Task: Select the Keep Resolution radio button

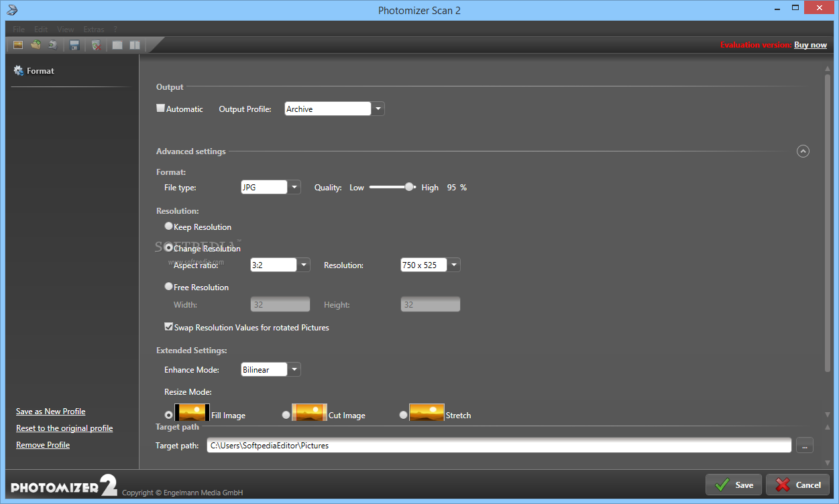Action: [168, 227]
